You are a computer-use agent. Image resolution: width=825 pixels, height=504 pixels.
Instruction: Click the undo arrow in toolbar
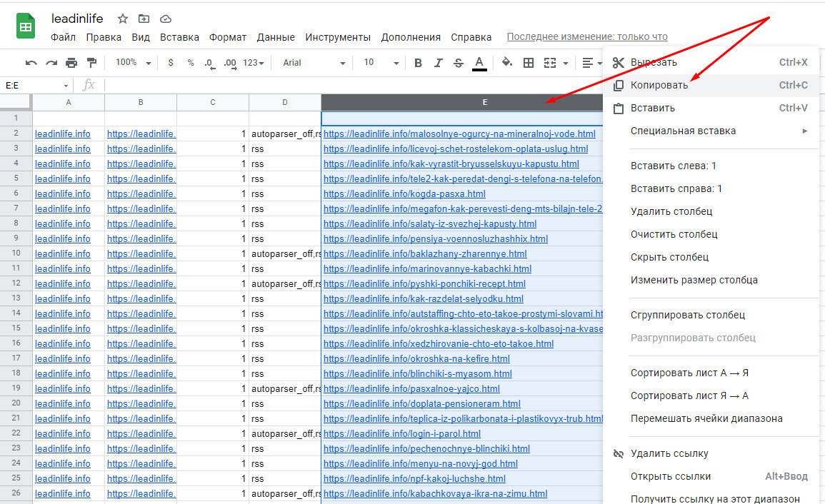[31, 63]
